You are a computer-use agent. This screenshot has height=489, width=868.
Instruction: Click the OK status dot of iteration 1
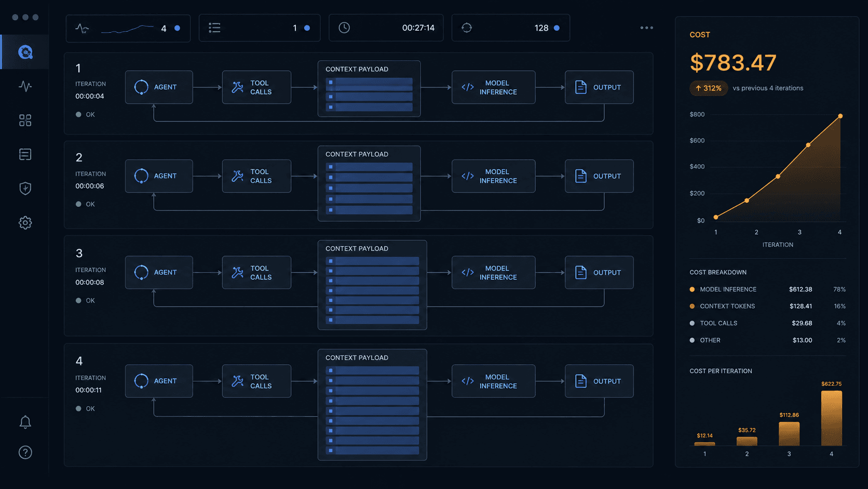78,114
